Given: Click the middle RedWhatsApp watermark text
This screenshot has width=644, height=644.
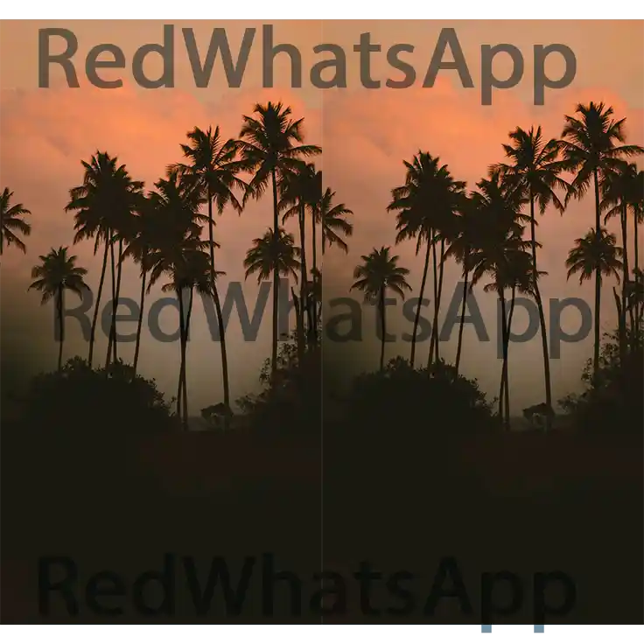Looking at the screenshot, I should click(322, 313).
